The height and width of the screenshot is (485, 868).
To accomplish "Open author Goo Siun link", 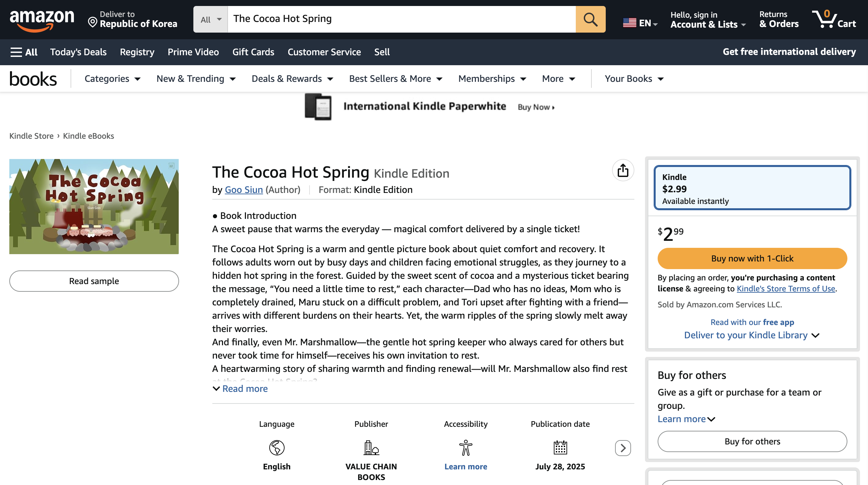I will point(244,190).
